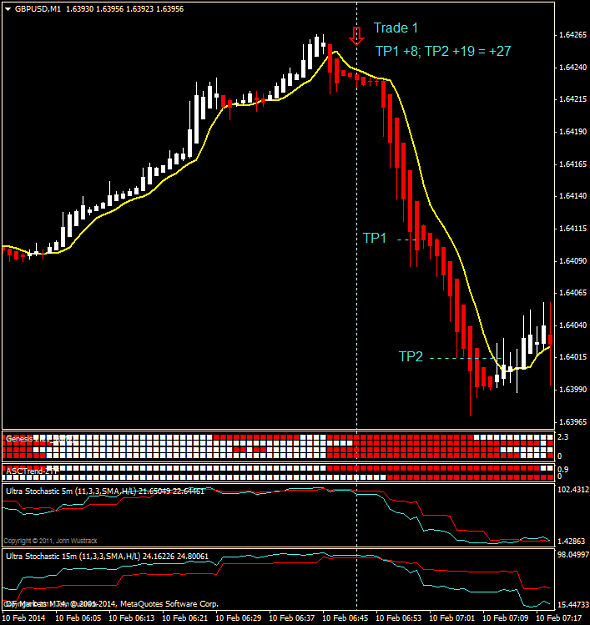The width and height of the screenshot is (590, 625).
Task: Click the '10 Feb 06:05' time label
Action: click(78, 618)
